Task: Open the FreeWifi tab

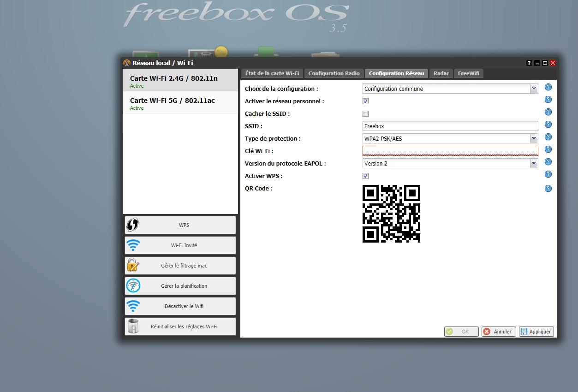Action: pyautogui.click(x=469, y=73)
